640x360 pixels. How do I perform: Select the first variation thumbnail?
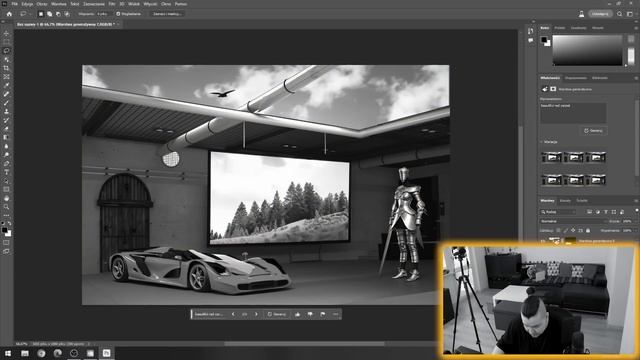pyautogui.click(x=551, y=157)
